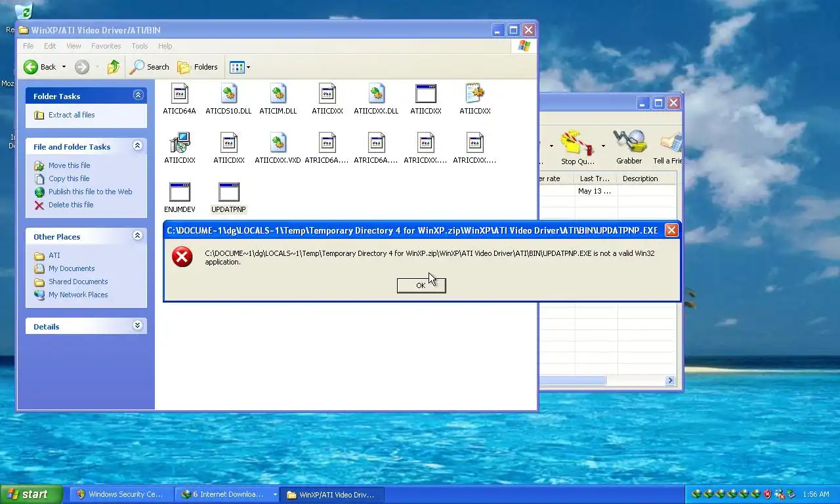Click Extract all files link
Screen dimensions: 840x504
coord(72,115)
